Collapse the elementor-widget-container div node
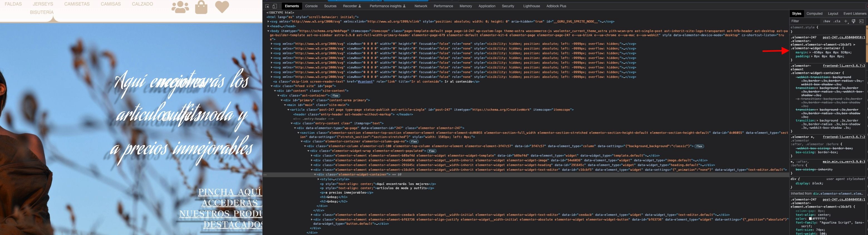868x235 pixels. 315,174
